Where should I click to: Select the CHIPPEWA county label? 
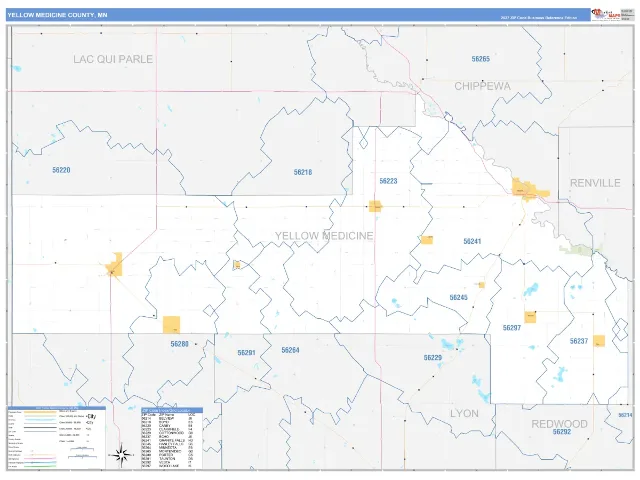coord(482,86)
